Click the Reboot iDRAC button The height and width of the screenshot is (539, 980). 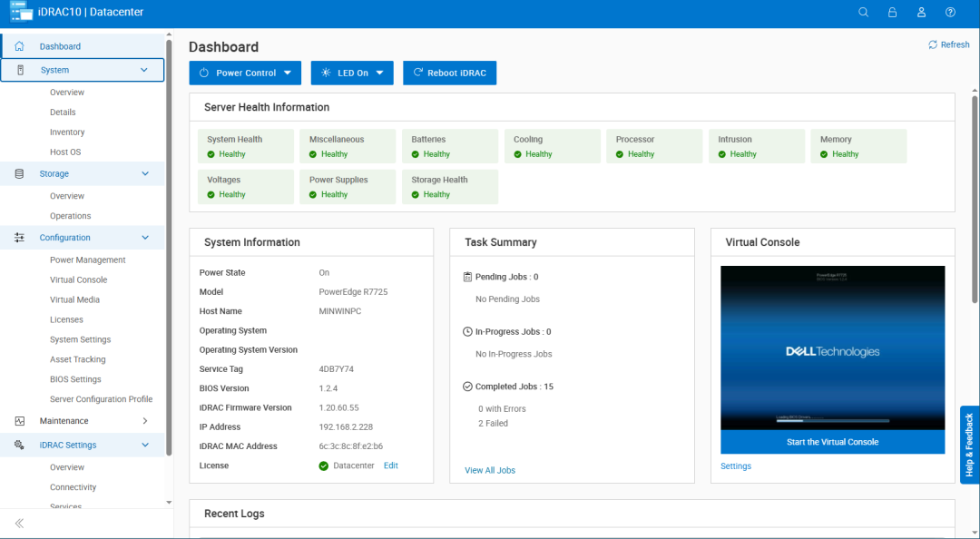click(x=449, y=73)
